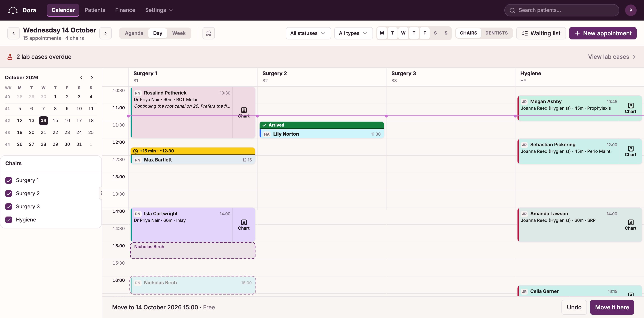Click Undo button
The width and height of the screenshot is (644, 318).
[x=574, y=307]
